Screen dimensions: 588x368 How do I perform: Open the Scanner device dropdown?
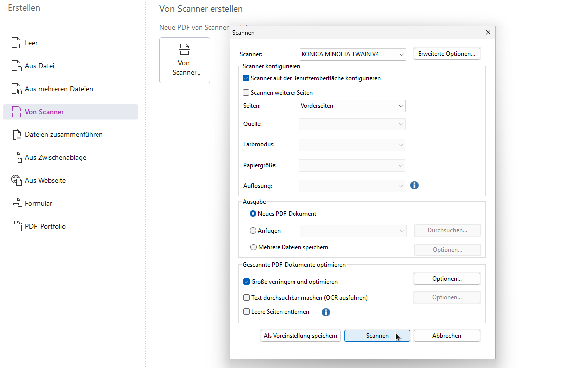pyautogui.click(x=353, y=54)
